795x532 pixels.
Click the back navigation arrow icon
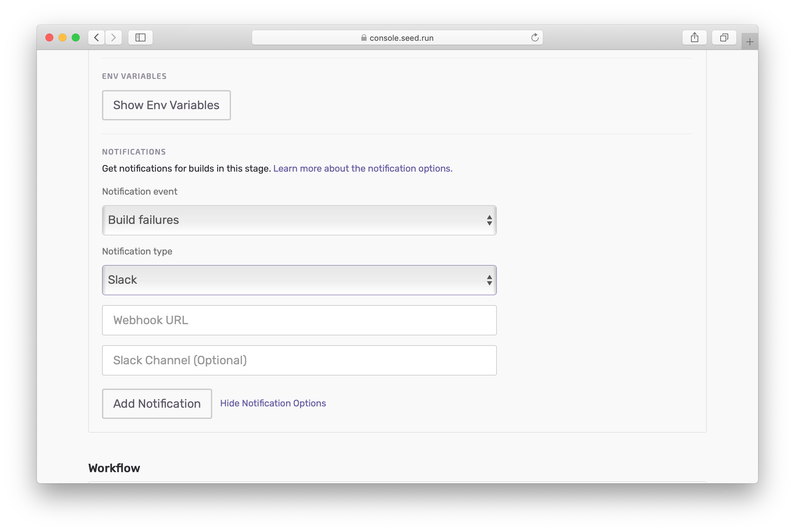pyautogui.click(x=96, y=37)
